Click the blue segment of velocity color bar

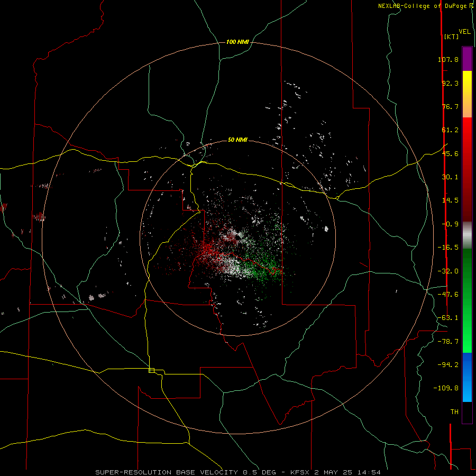tap(467, 377)
